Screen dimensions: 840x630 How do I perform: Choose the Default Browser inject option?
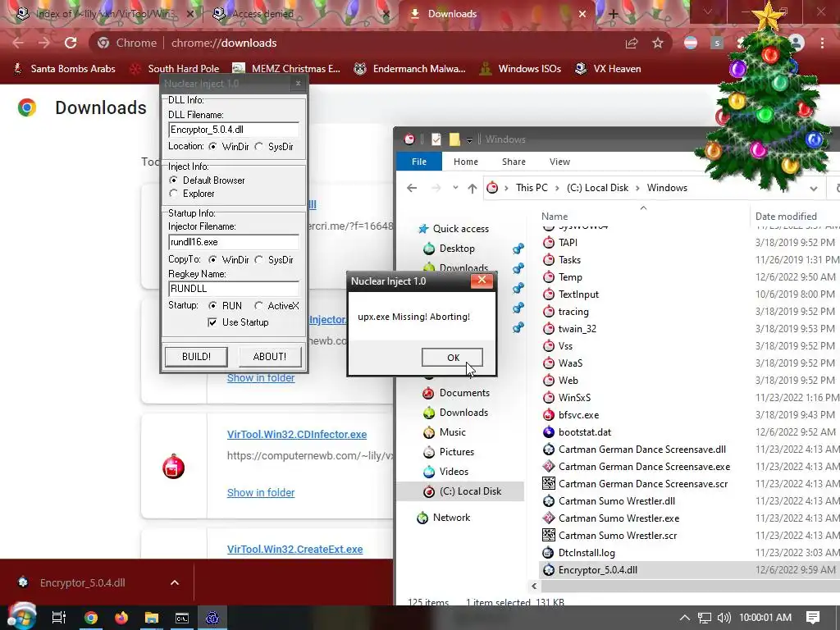pyautogui.click(x=173, y=180)
